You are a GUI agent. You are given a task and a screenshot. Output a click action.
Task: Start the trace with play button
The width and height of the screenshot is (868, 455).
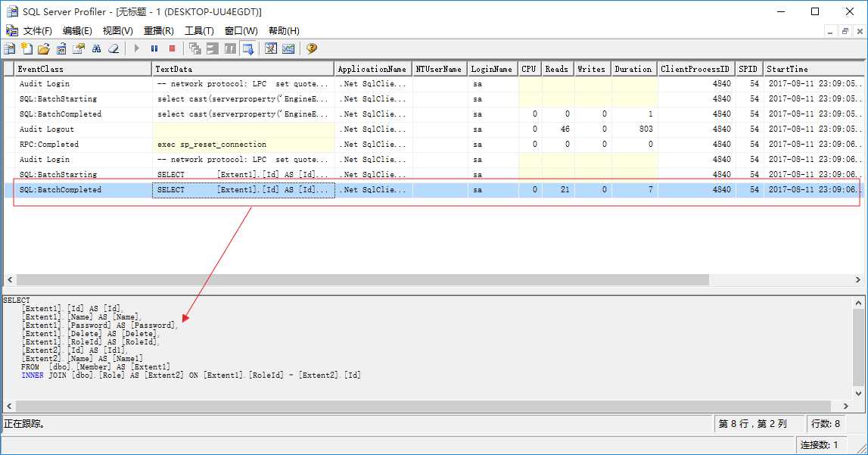click(137, 48)
